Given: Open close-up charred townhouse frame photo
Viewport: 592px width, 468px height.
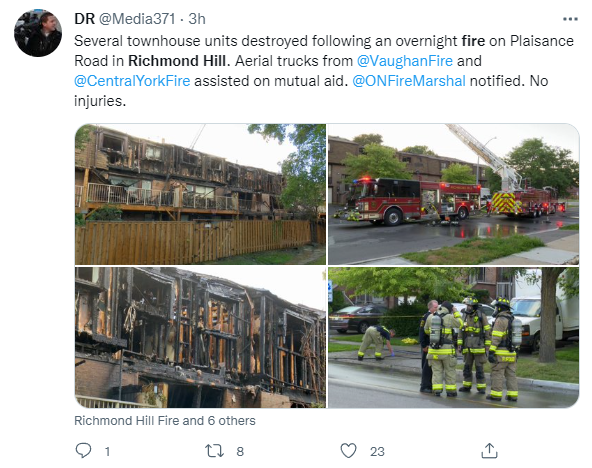Looking at the screenshot, I should click(x=200, y=337).
